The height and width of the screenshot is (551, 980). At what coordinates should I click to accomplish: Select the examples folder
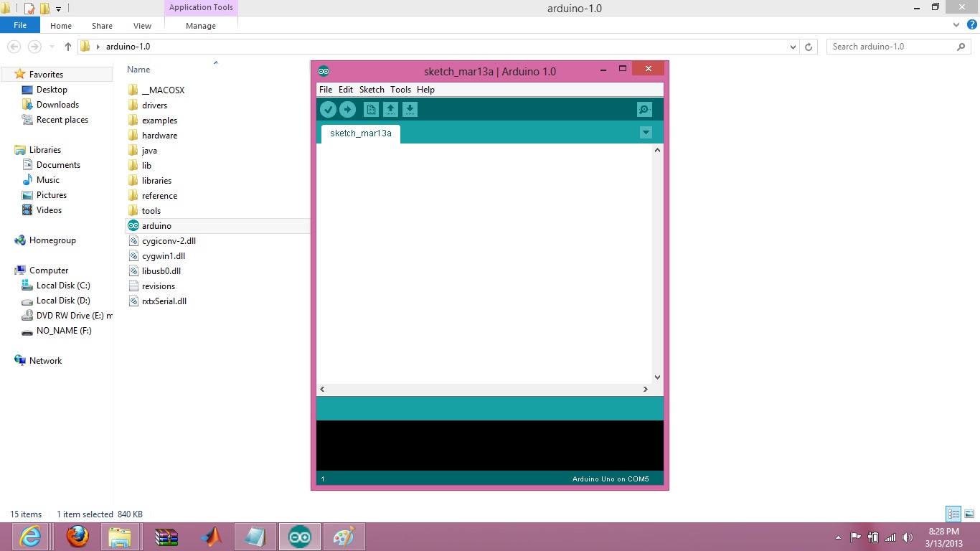pos(159,121)
